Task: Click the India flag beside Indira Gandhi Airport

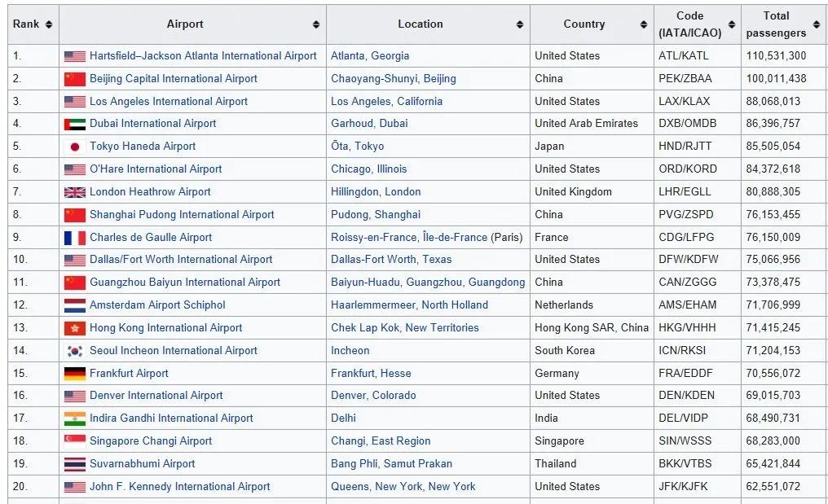Action: (75, 419)
